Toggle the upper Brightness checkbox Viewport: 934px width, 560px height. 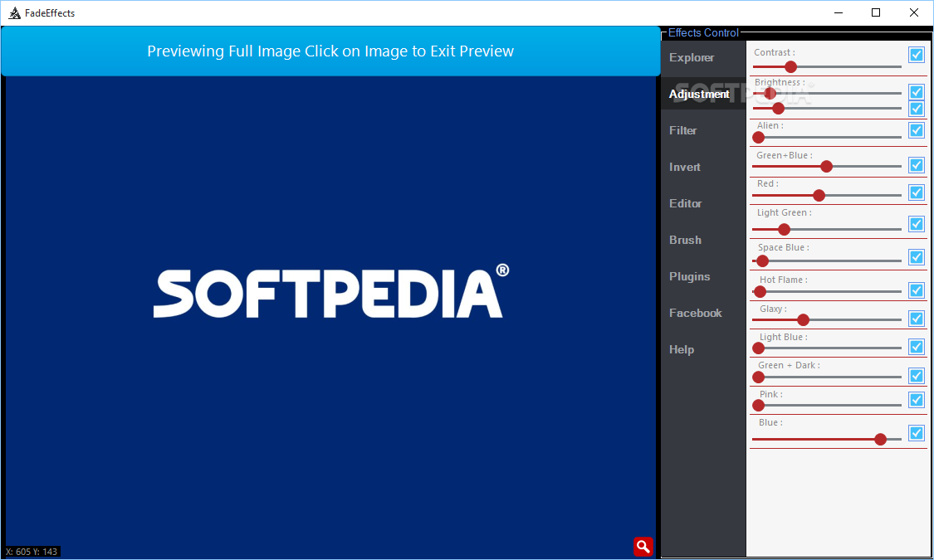(x=916, y=92)
